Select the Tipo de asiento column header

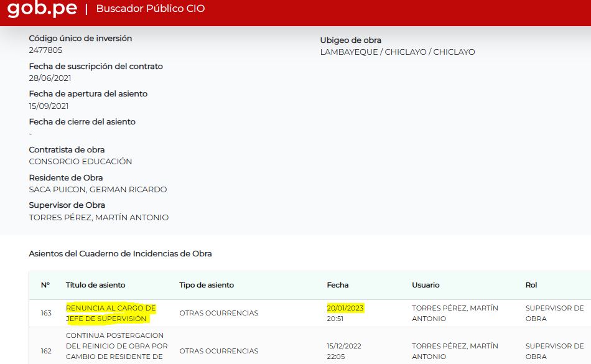pyautogui.click(x=207, y=285)
